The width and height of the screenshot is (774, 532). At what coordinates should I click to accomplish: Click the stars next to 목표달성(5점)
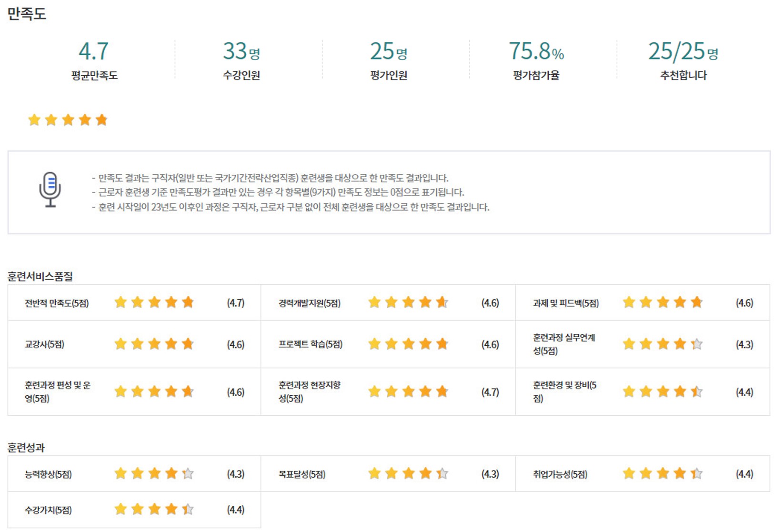pos(408,473)
